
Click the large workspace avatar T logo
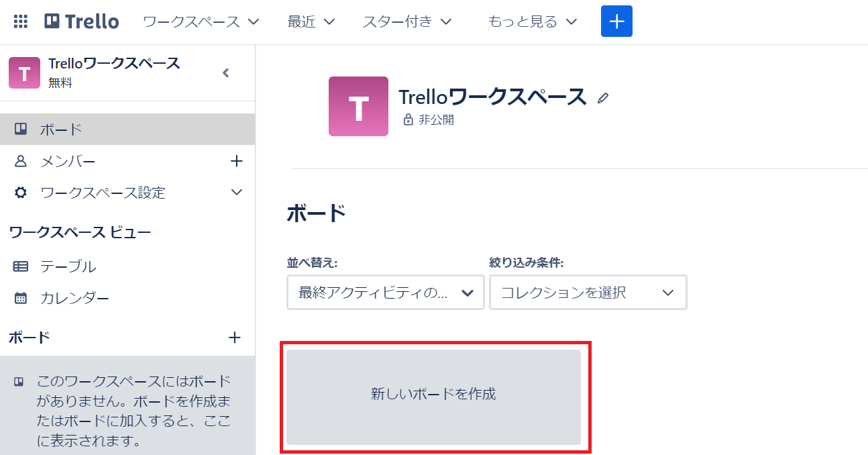358,106
